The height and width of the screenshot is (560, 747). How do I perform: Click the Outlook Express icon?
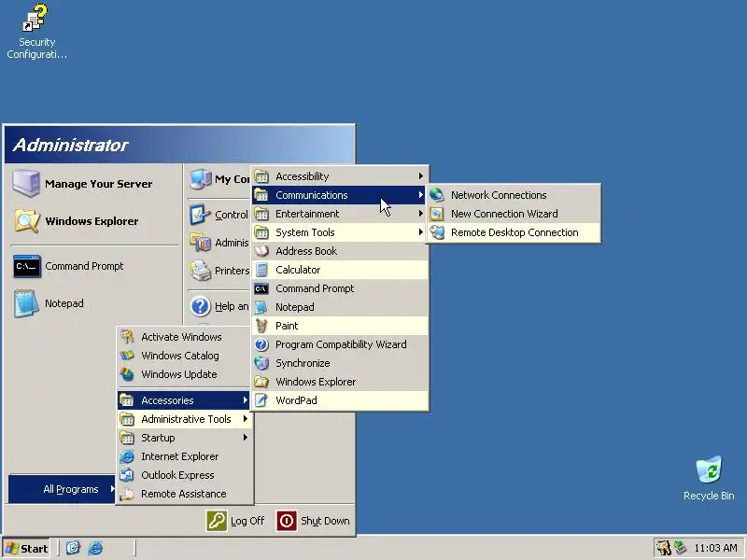127,475
